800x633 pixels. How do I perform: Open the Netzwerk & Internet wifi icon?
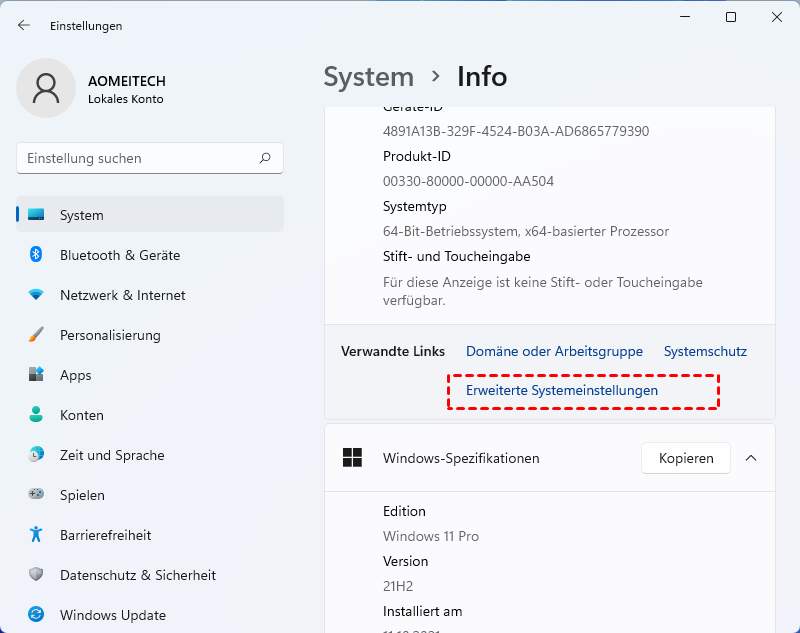click(37, 295)
